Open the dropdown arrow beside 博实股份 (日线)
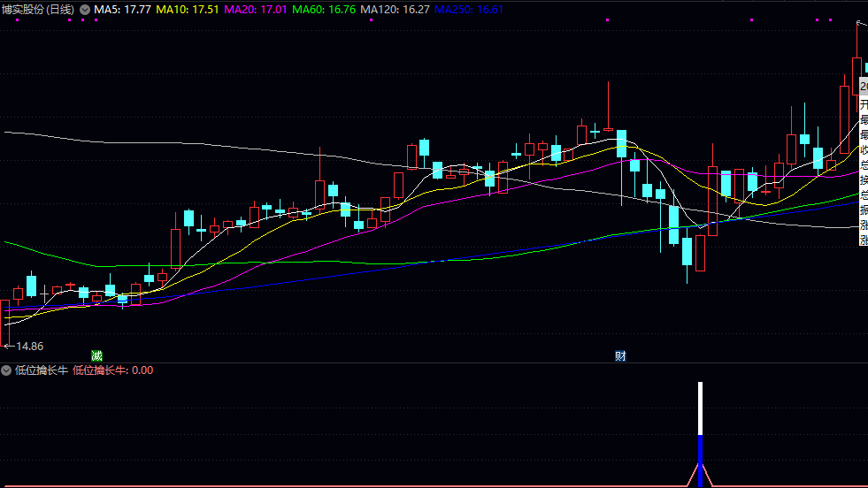 coord(85,10)
